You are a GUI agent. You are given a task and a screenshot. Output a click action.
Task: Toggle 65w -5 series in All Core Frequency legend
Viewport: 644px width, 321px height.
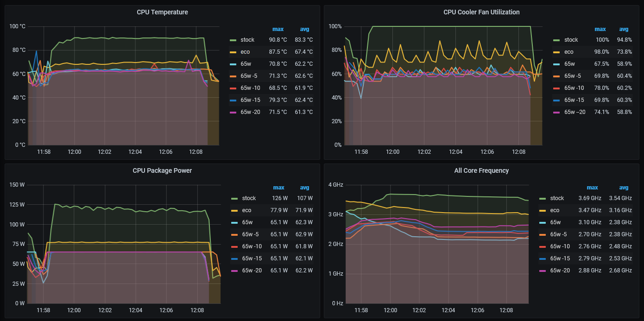[x=558, y=234]
